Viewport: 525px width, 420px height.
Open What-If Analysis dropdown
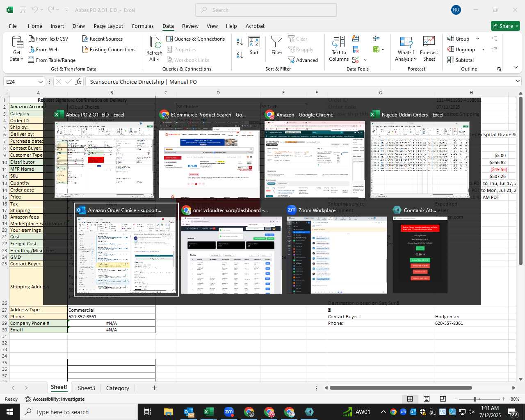click(406, 49)
